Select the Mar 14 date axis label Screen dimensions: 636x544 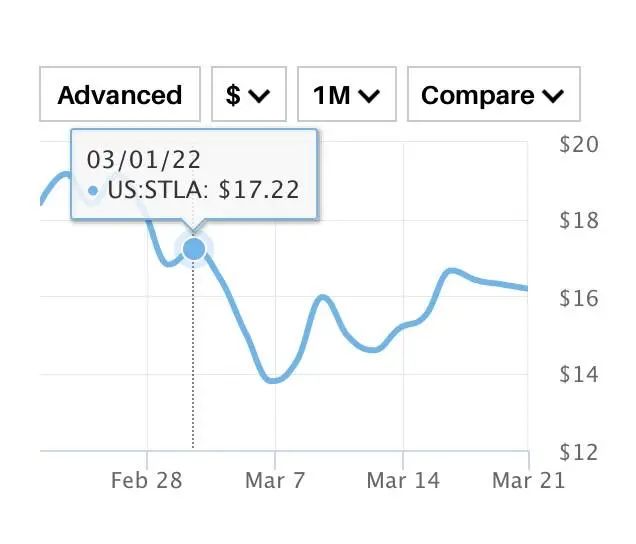(403, 481)
